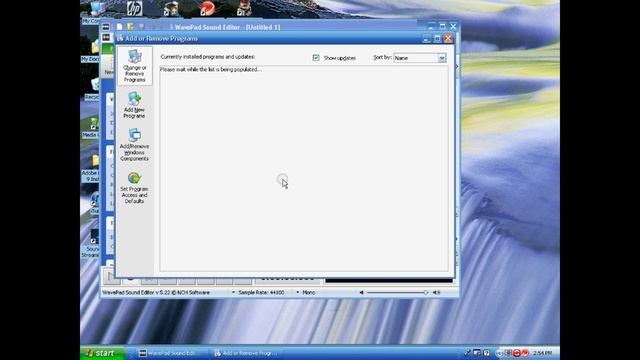The image size is (640, 360).
Task: Click 'Currently installed programs and updates' label
Action: point(207,57)
